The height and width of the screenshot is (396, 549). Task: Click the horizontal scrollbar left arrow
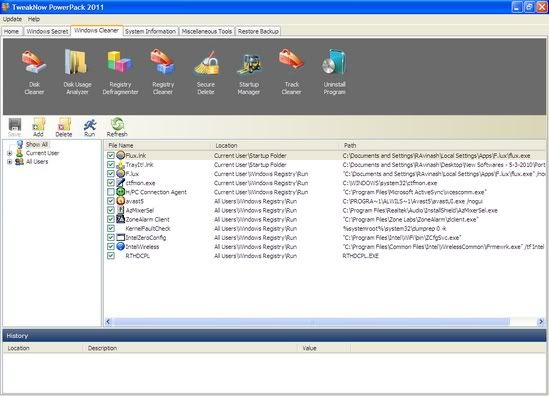tap(108, 321)
